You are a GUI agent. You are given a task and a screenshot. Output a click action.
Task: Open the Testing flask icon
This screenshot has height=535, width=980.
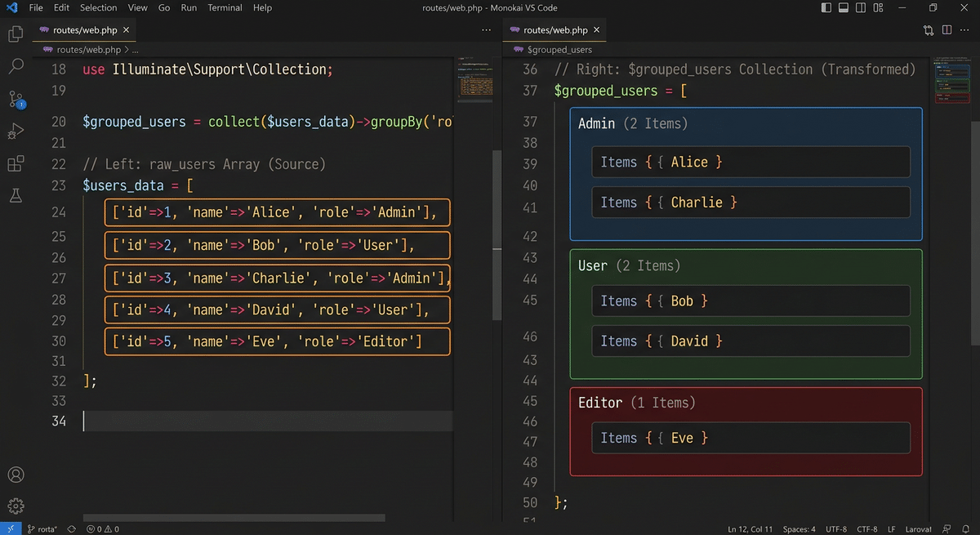point(16,196)
